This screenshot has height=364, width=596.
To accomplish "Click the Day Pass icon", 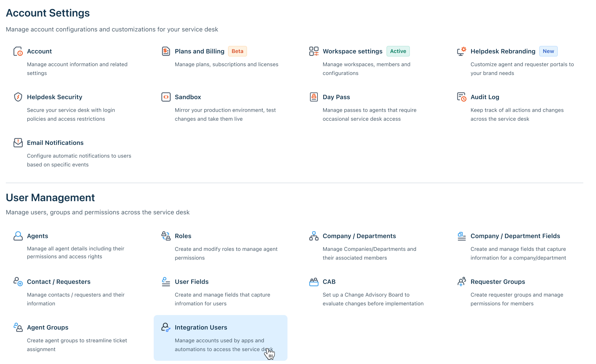I will (314, 97).
